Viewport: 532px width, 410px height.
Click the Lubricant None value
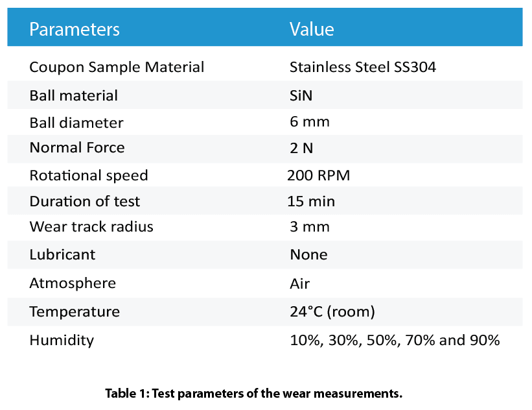(308, 254)
